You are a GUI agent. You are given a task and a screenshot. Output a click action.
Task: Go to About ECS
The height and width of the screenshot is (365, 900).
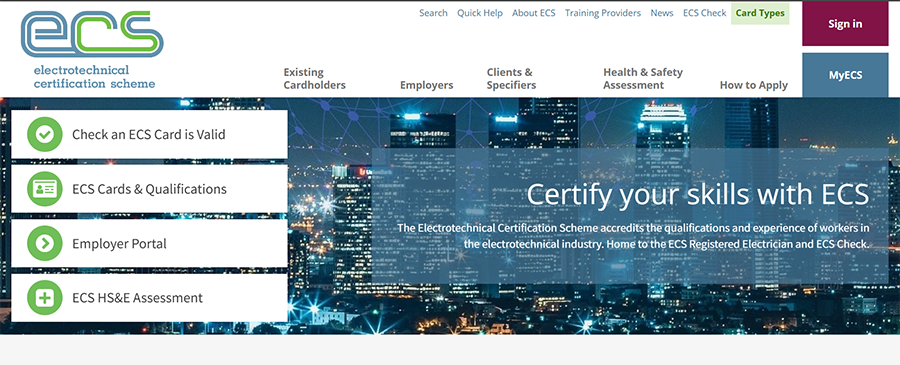tap(533, 13)
